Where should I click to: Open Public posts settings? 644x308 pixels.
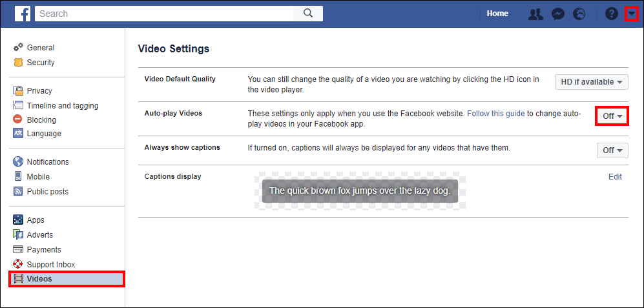coord(48,191)
